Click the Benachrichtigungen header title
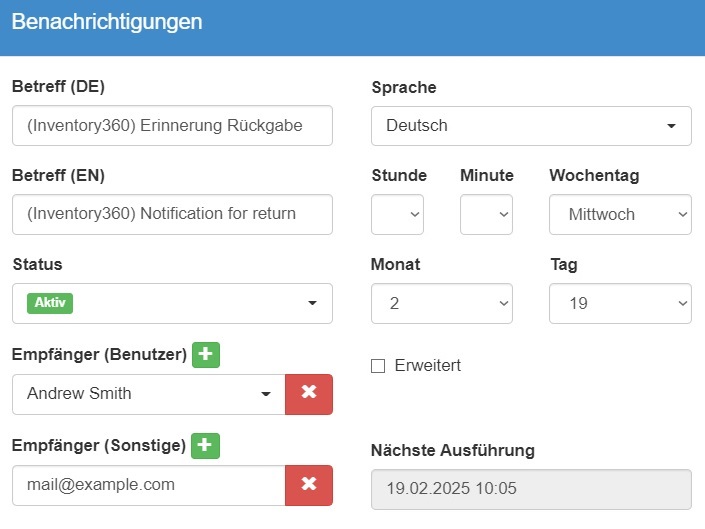The image size is (705, 529). (107, 22)
